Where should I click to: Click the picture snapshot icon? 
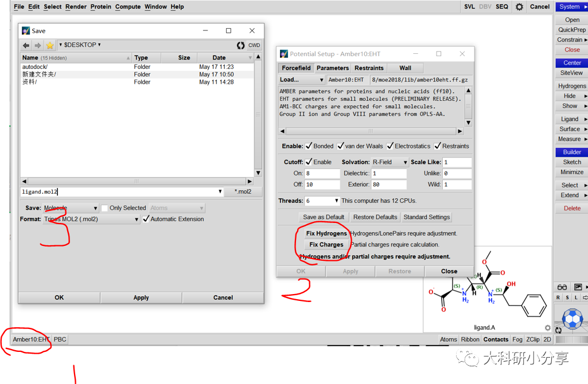point(578,287)
